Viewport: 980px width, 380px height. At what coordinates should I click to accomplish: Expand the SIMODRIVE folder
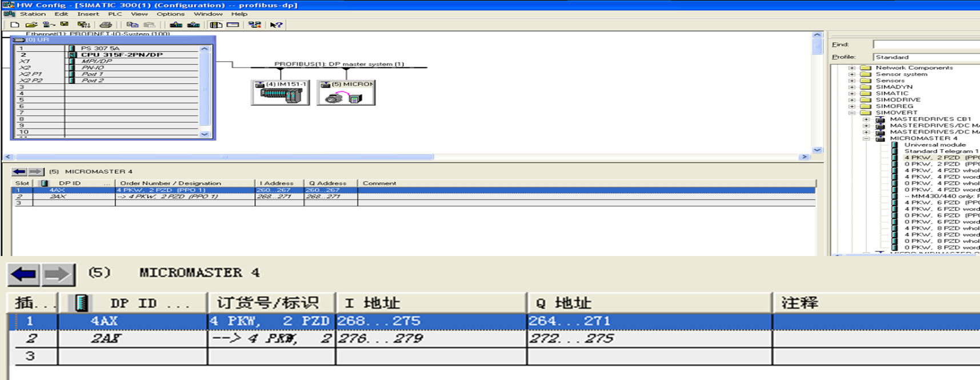(x=852, y=99)
